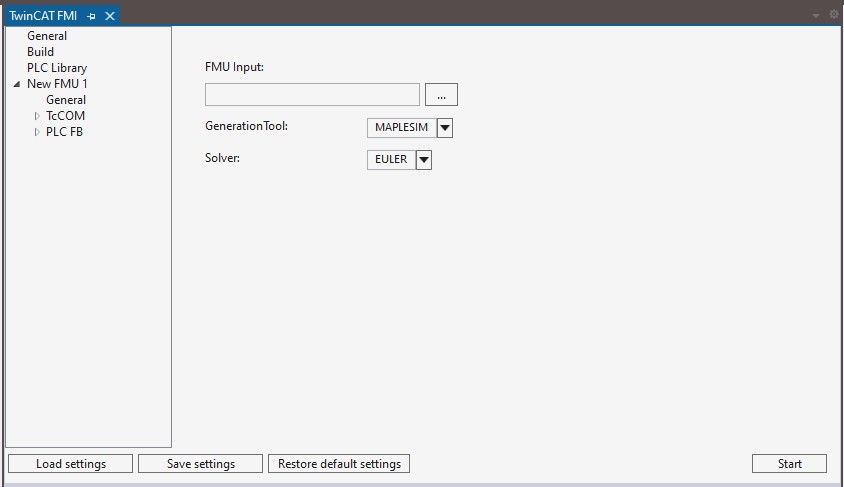Screen dimensions: 844x487
Task: Open the Solver dropdown arrow
Action: 424,160
